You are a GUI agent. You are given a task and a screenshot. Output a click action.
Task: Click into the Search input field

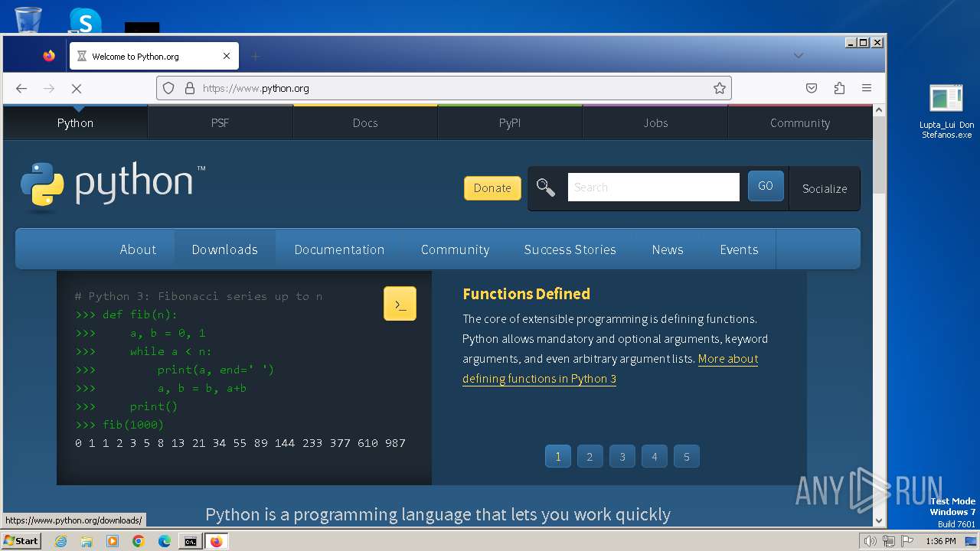(654, 187)
